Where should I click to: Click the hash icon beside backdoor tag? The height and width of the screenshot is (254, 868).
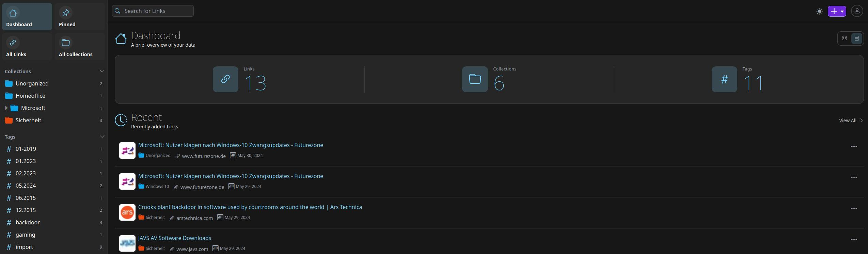pos(9,222)
